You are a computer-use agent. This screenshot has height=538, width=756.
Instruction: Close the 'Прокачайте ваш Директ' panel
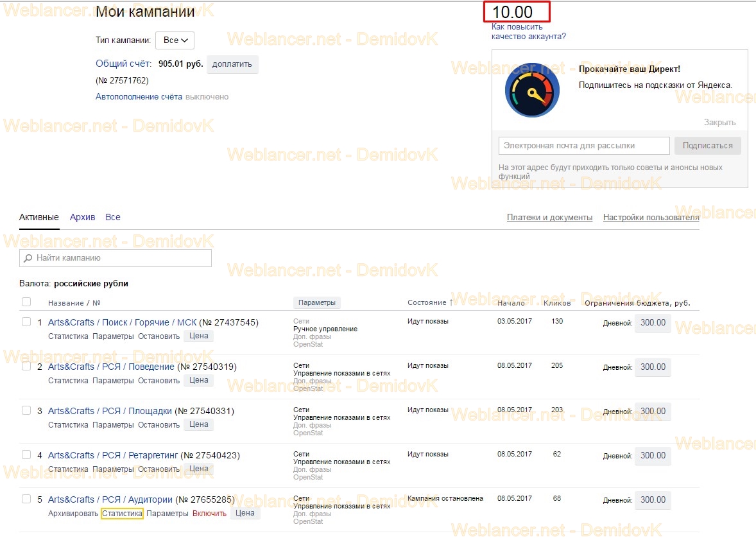pyautogui.click(x=719, y=123)
